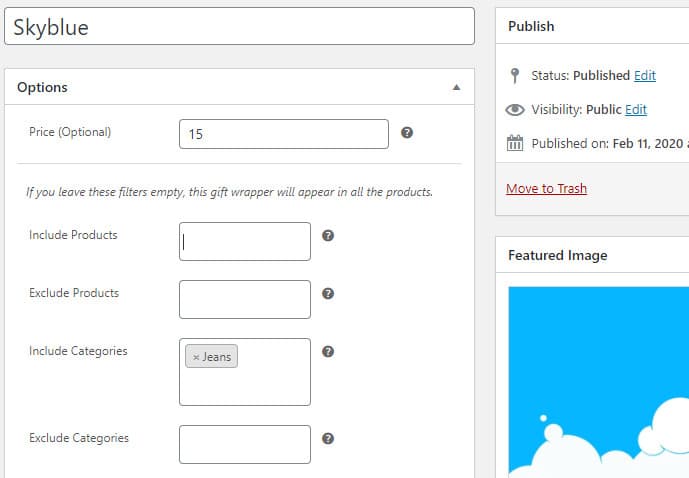Image resolution: width=689 pixels, height=478 pixels.
Task: Click the Jeans category chip label
Action: [x=217, y=357]
